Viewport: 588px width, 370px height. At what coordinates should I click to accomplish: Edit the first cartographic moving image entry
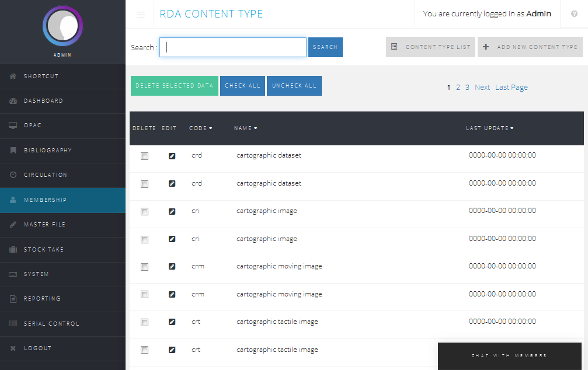[172, 267]
